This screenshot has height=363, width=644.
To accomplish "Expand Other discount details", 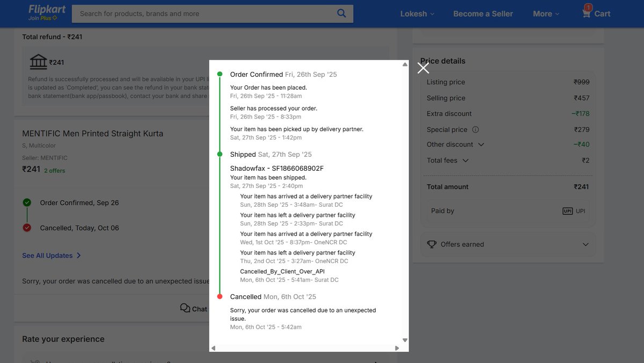I will [x=481, y=144].
